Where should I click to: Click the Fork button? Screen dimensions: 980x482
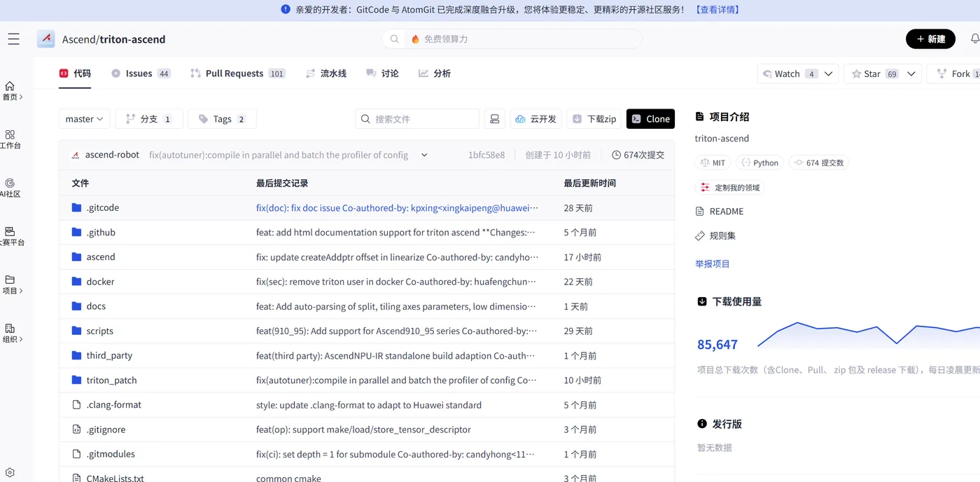954,74
